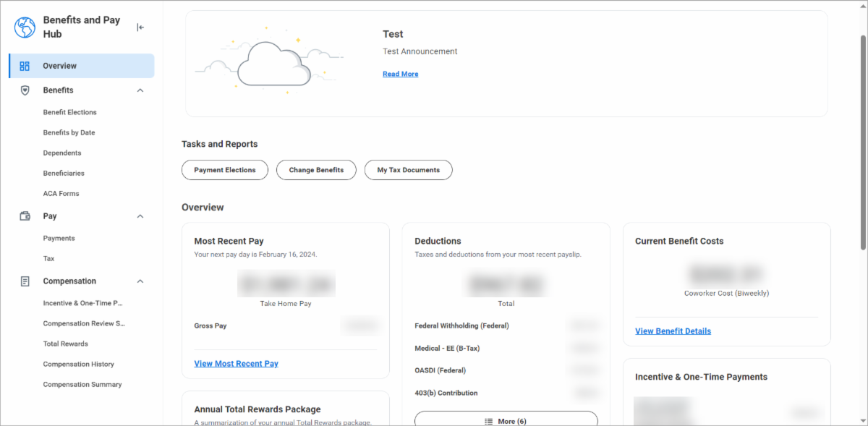Open the More (6) deductions dropdown
Viewport: 868px width, 426px height.
coord(506,419)
